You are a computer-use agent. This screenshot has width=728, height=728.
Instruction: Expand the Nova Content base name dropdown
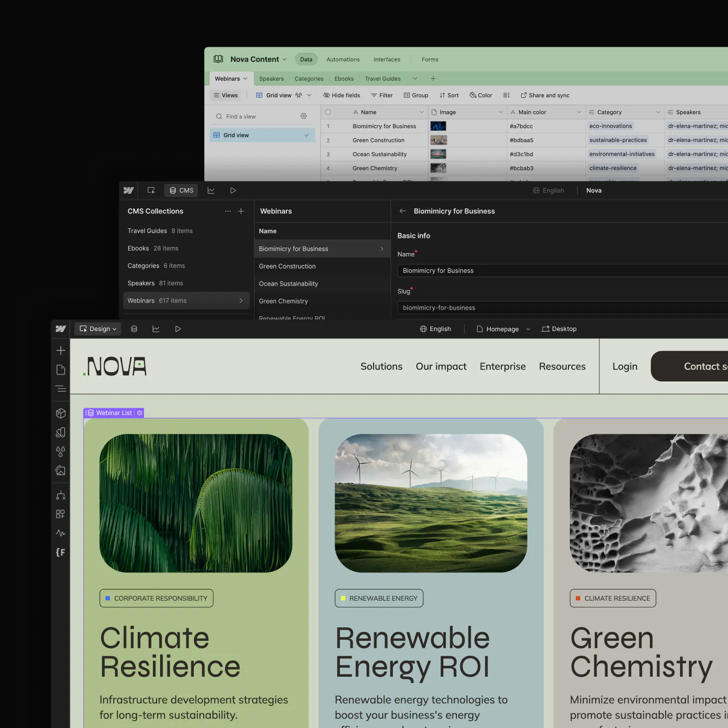coord(258,59)
